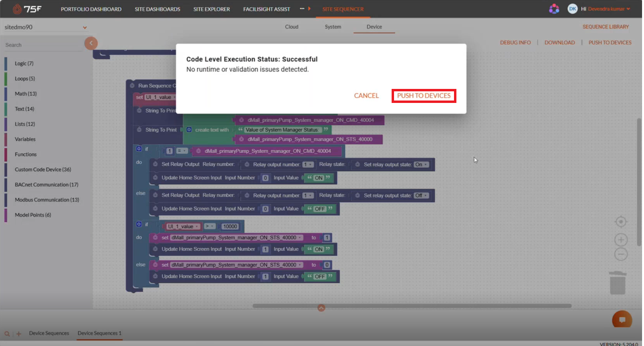Image resolution: width=644 pixels, height=346 pixels.
Task: Open the Variables block category
Action: click(x=25, y=139)
